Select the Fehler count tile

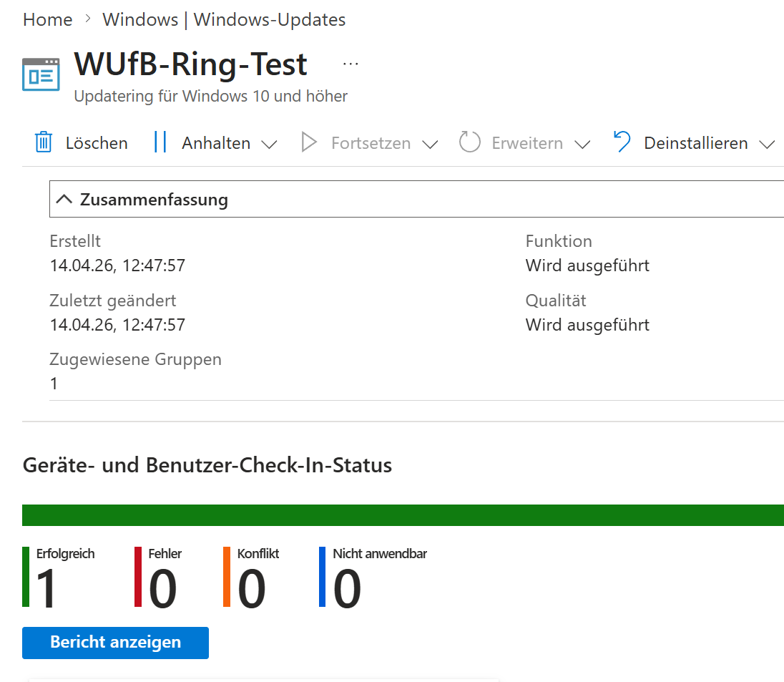click(x=160, y=577)
